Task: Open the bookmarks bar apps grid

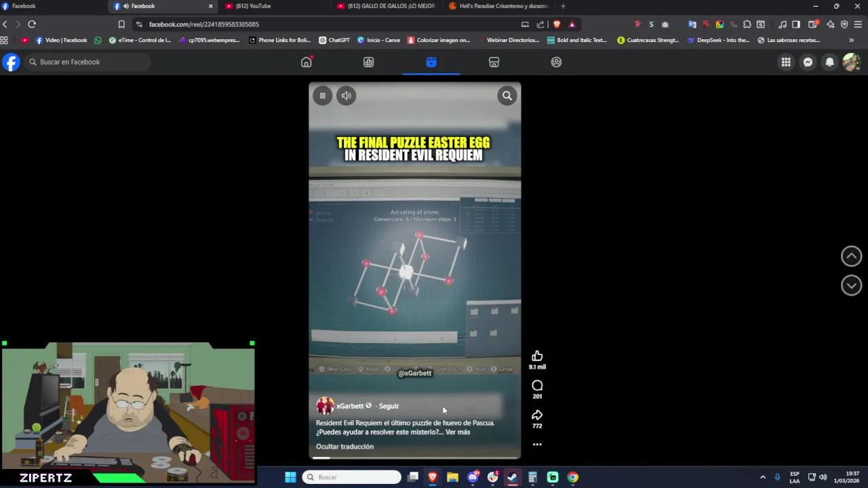Action: pyautogui.click(x=4, y=40)
